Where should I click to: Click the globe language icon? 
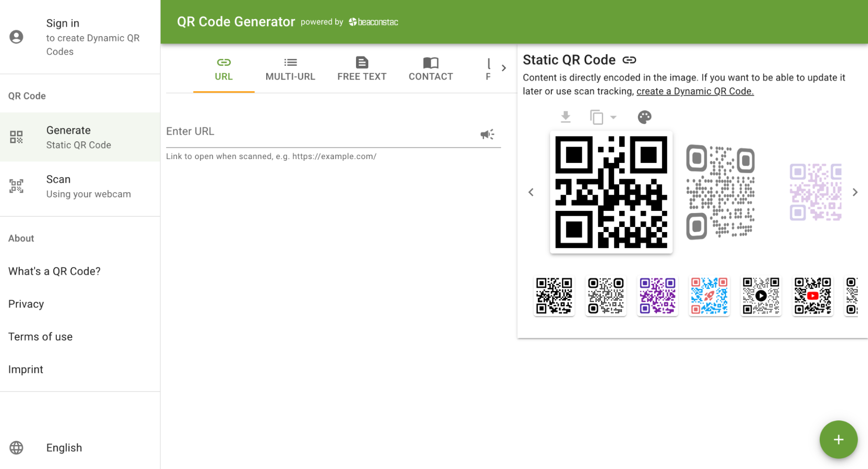click(17, 448)
